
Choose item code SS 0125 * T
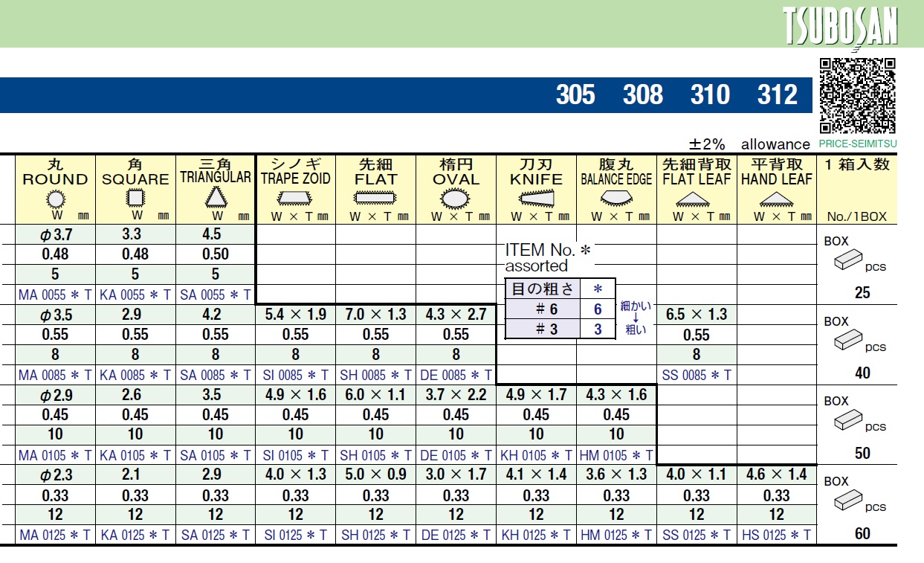(697, 535)
